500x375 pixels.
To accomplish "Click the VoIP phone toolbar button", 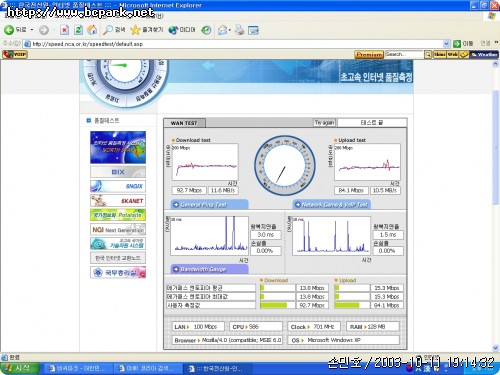I will (x=15, y=54).
